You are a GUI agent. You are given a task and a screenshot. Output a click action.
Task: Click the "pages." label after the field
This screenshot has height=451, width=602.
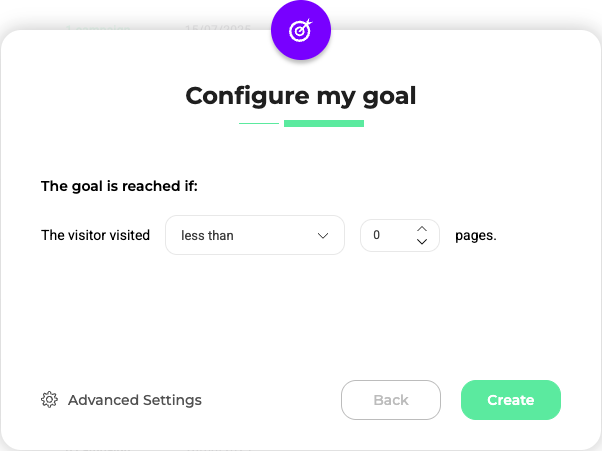(x=476, y=236)
